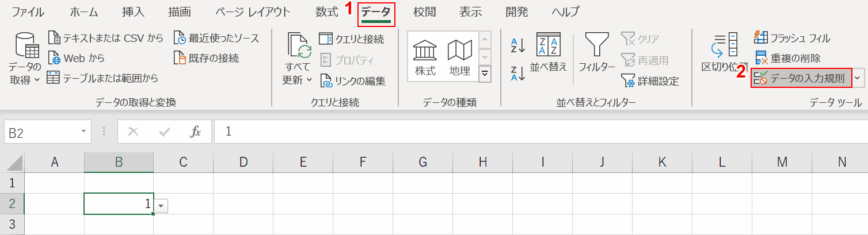Import from Text or CSV (テキストまたは CSV から)

(x=105, y=38)
